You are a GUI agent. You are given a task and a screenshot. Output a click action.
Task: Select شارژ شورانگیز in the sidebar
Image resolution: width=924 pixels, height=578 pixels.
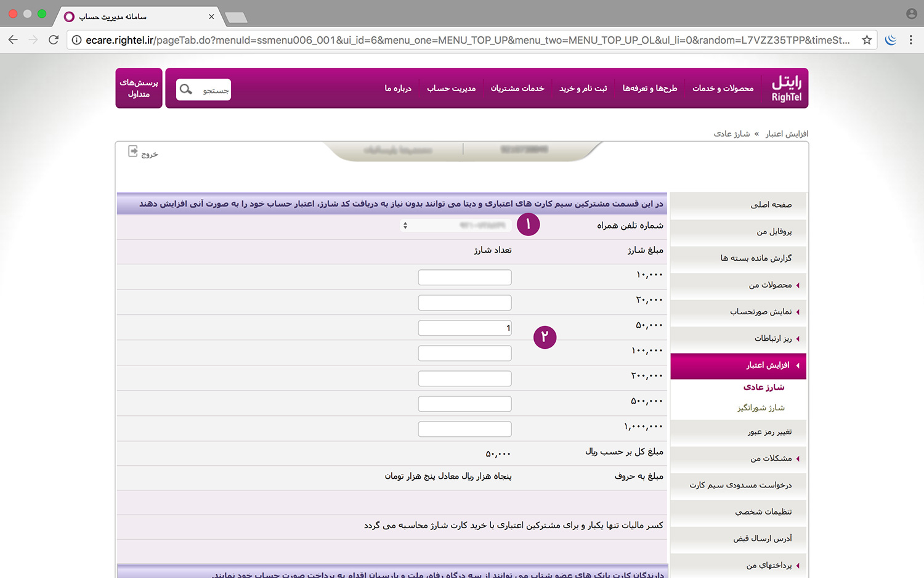point(761,408)
